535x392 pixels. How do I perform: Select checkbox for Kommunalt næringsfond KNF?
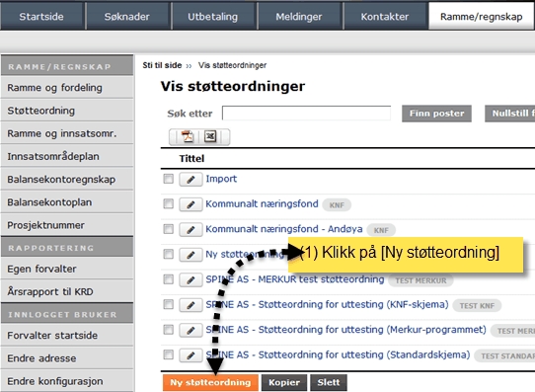[x=168, y=204]
